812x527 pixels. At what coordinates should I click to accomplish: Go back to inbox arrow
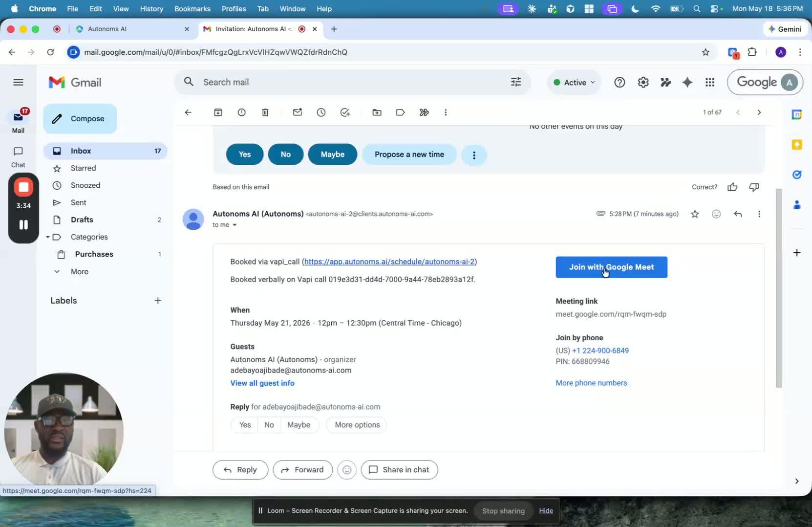click(x=188, y=112)
